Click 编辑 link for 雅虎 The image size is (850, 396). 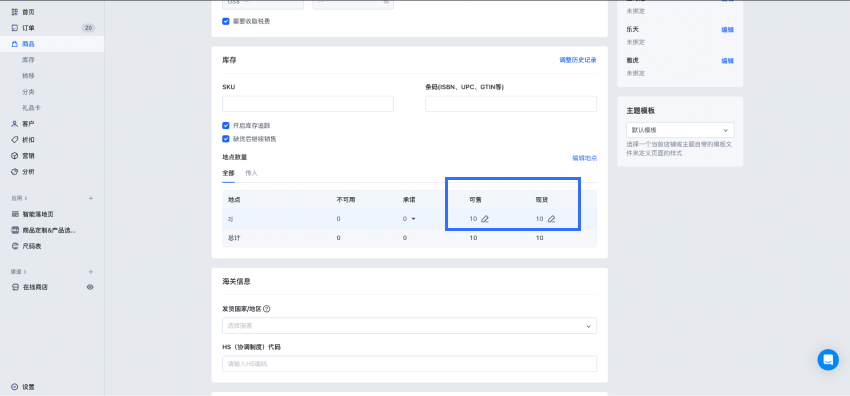[727, 61]
